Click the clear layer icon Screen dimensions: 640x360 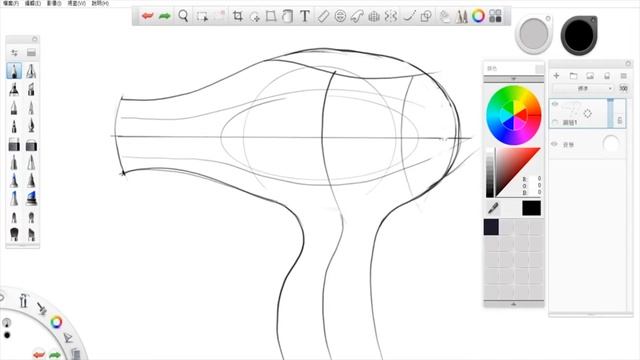(x=607, y=76)
